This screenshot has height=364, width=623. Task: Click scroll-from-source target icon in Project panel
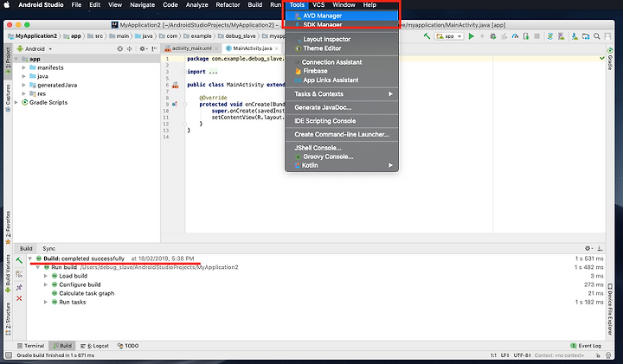point(120,48)
